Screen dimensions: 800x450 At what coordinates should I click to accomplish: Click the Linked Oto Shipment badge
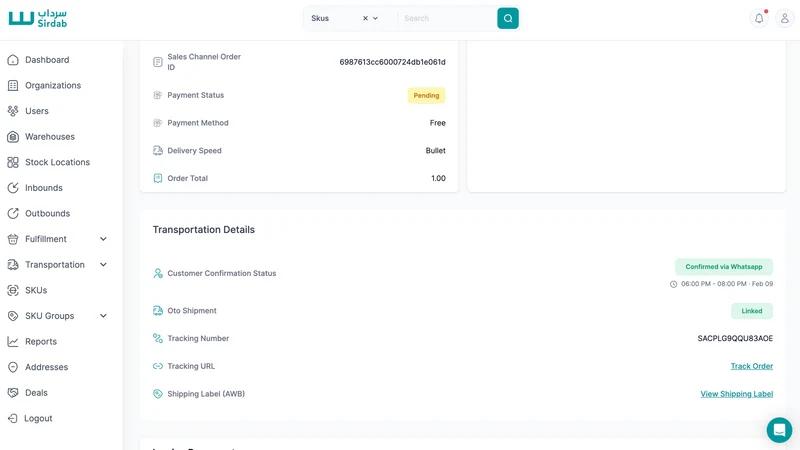(x=752, y=311)
